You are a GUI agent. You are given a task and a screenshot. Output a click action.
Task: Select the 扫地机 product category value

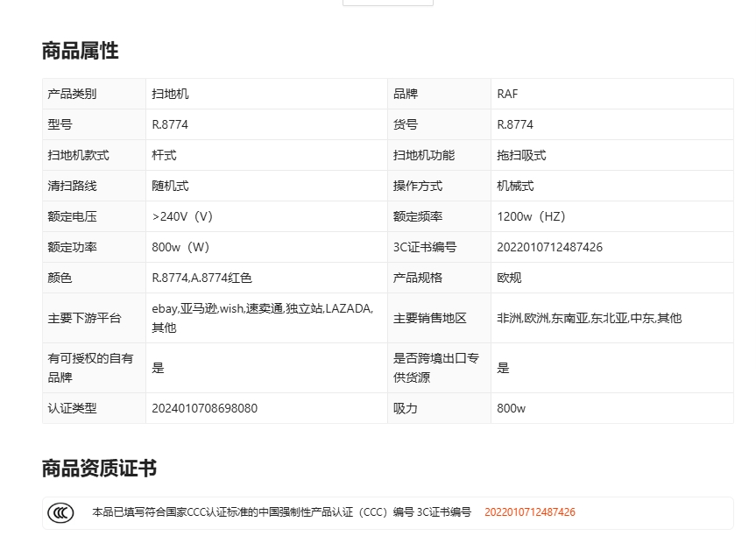pos(170,94)
